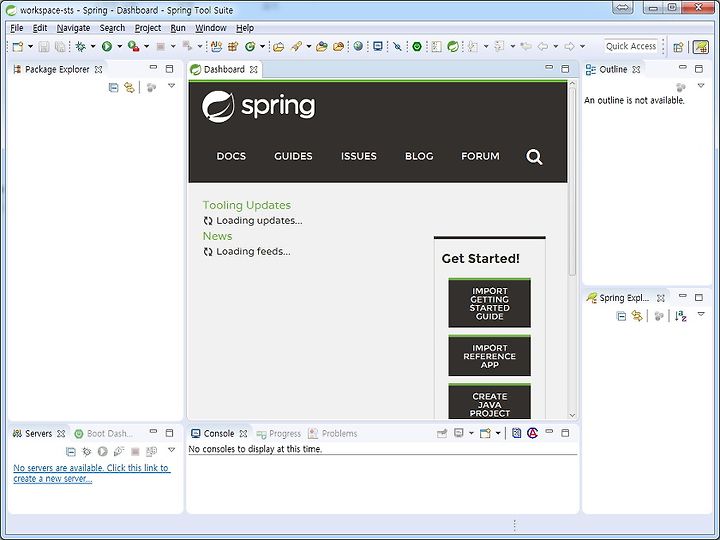Open the Debug dropdown arrow
Screen dimensions: 720x540
93,46
